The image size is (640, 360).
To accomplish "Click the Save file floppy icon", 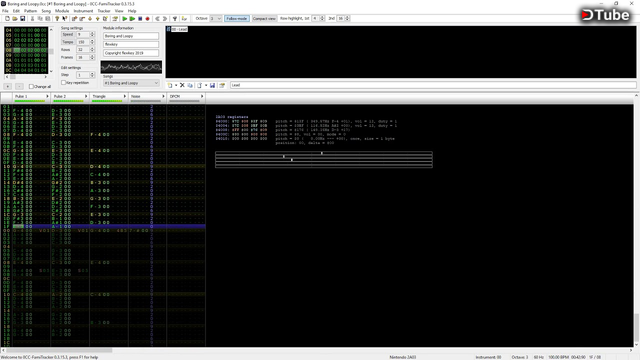I will tap(22, 19).
